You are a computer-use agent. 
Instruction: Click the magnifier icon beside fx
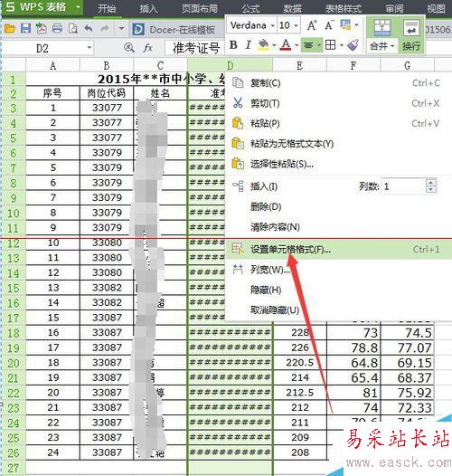click(x=129, y=48)
